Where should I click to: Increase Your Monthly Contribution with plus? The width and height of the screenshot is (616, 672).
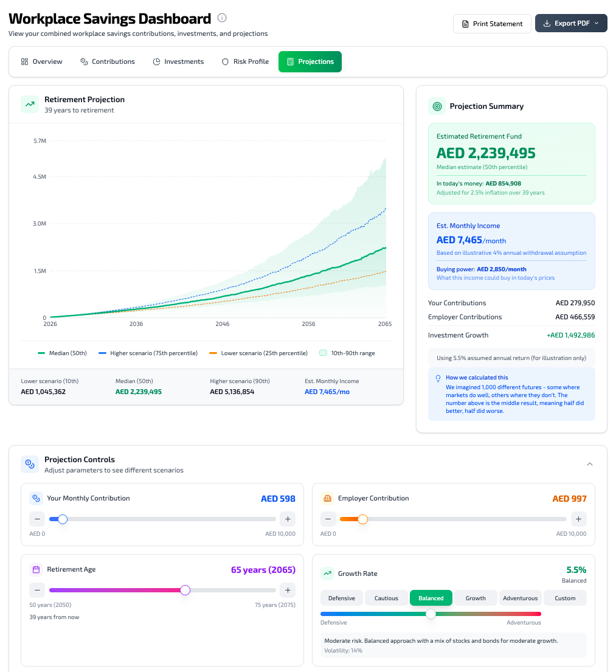[288, 519]
